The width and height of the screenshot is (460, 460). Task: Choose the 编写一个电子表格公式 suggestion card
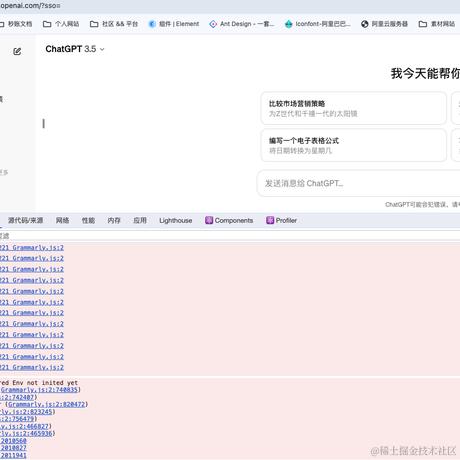[x=353, y=145]
